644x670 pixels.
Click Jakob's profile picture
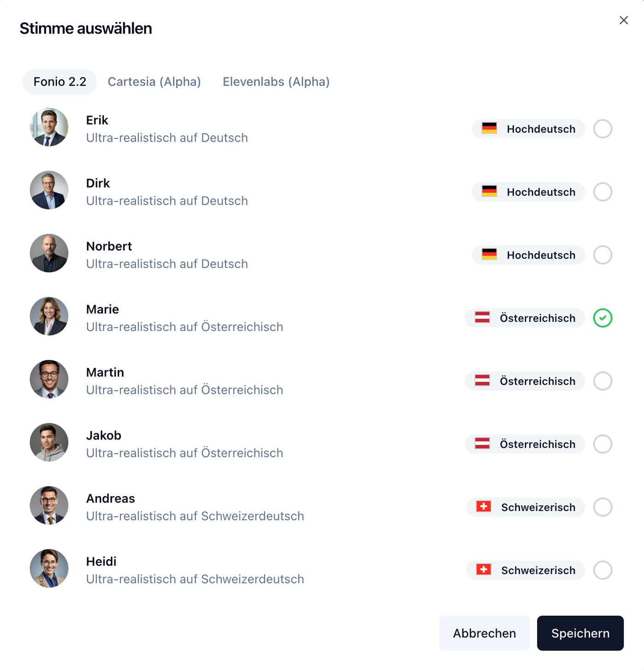(49, 442)
